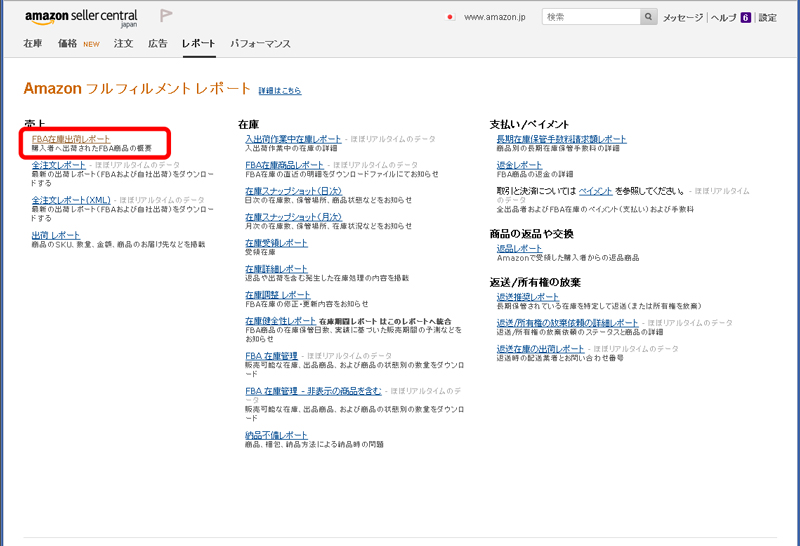This screenshot has height=546, width=800.
Task: Click the help notification badge showing 6
Action: pyautogui.click(x=745, y=17)
